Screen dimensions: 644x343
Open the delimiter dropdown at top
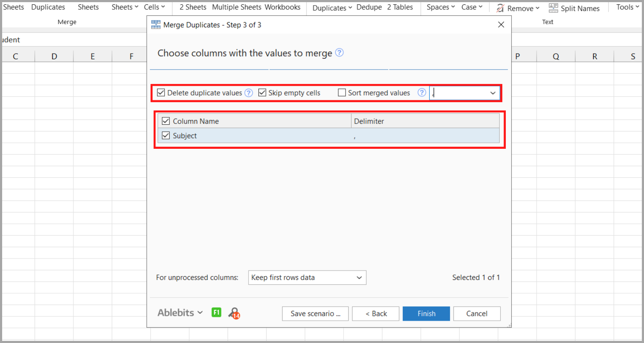tap(492, 93)
